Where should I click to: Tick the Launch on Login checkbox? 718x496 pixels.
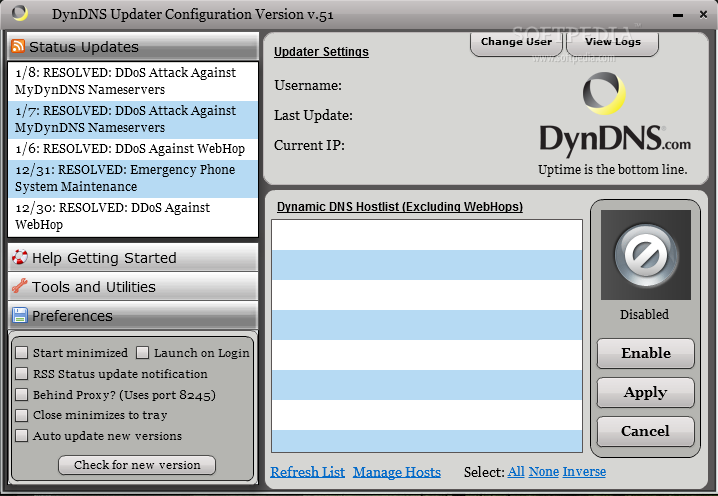[x=142, y=353]
